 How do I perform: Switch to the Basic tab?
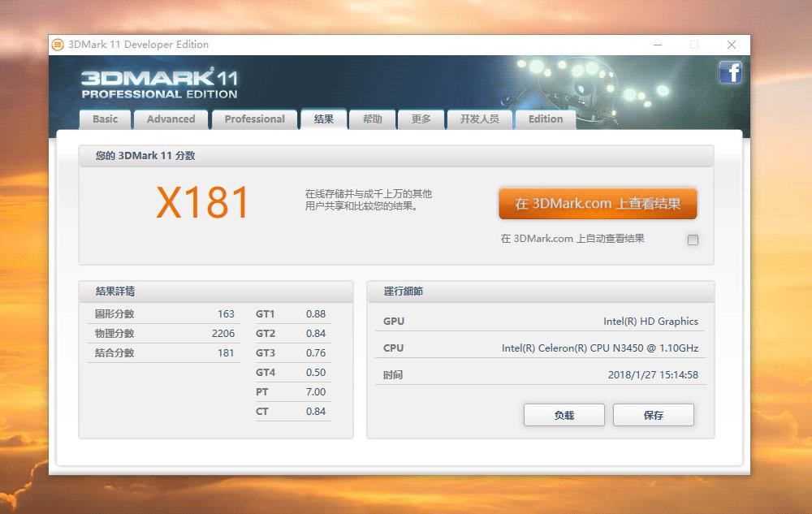[x=105, y=119]
